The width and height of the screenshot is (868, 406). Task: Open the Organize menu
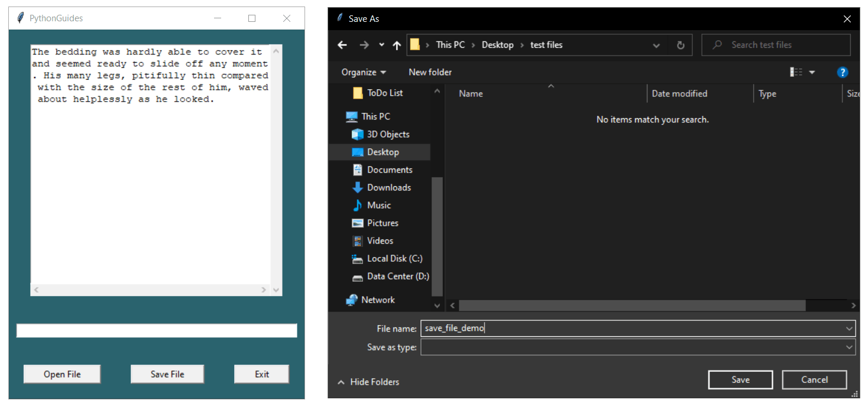(362, 72)
